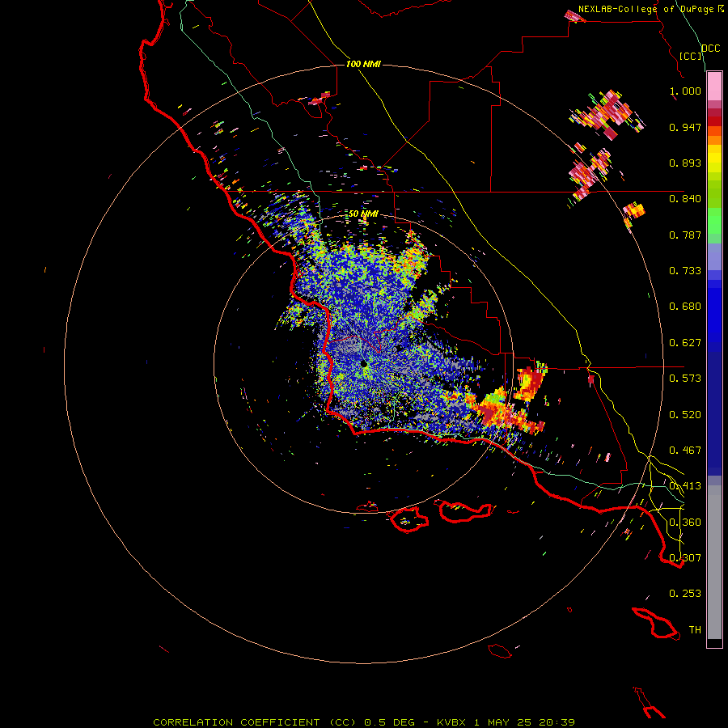The image size is (728, 728).
Task: Click the 100 NMI range ring label
Action: (363, 64)
